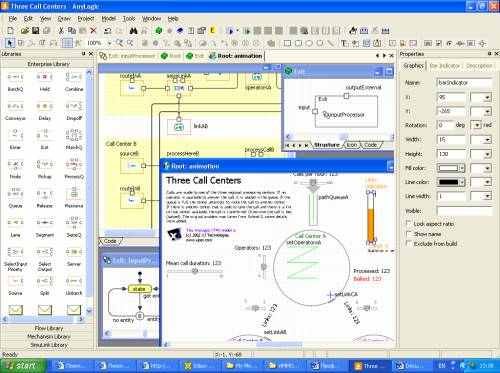500x373 pixels.
Task: Select the arrow pointer tool
Action: click(x=10, y=43)
